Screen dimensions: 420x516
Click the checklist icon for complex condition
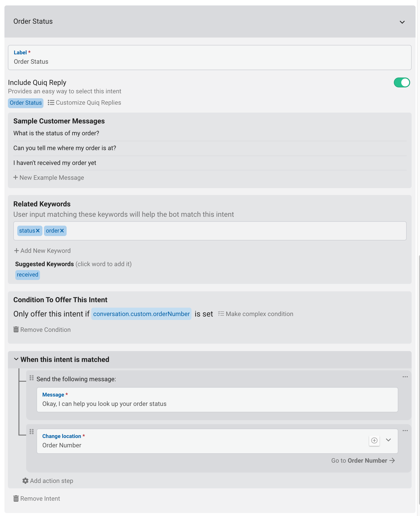(x=221, y=314)
